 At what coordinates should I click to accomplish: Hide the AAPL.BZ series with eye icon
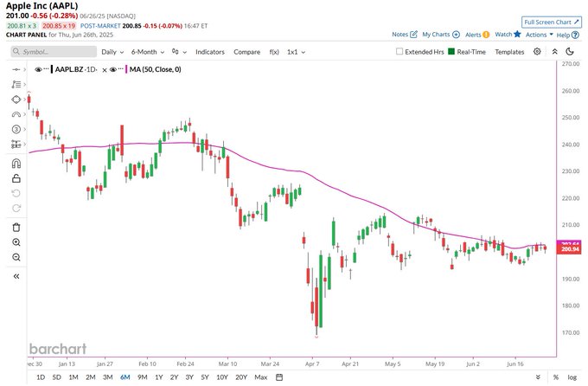point(39,68)
